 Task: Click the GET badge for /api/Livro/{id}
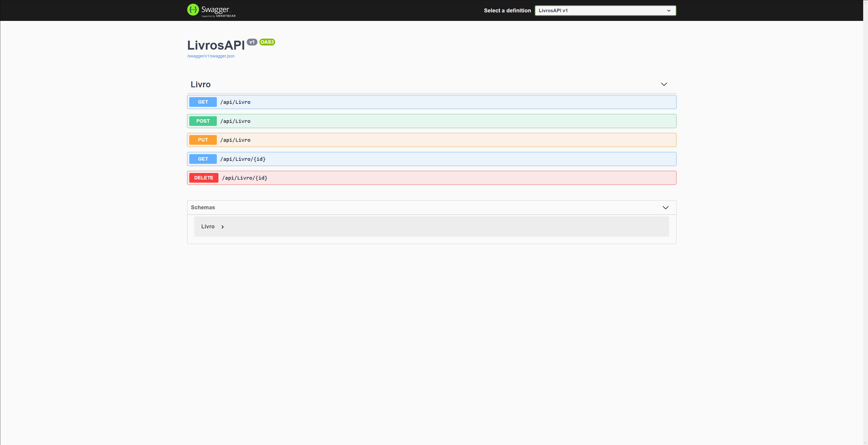click(x=203, y=159)
